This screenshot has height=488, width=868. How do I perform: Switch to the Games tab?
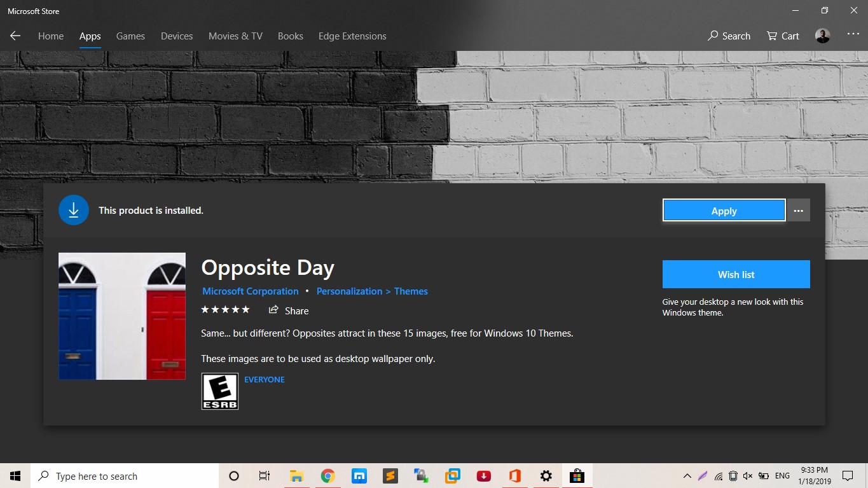[130, 36]
